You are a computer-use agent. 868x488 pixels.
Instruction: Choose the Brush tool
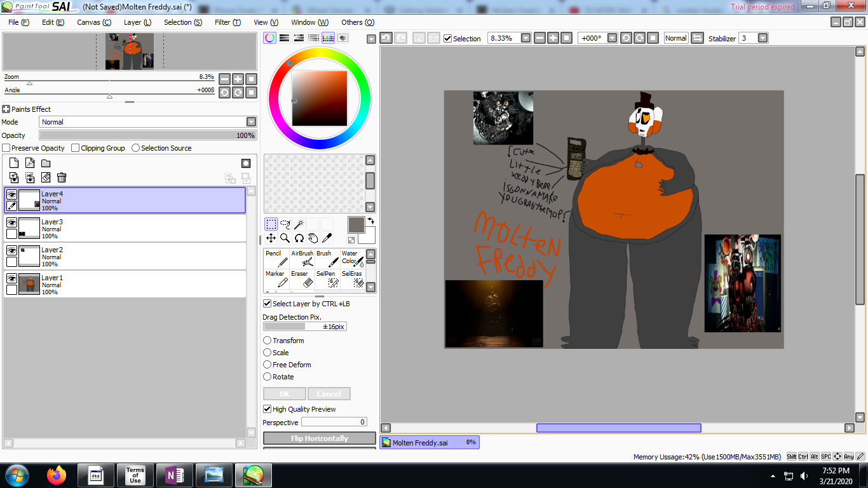[x=327, y=258]
